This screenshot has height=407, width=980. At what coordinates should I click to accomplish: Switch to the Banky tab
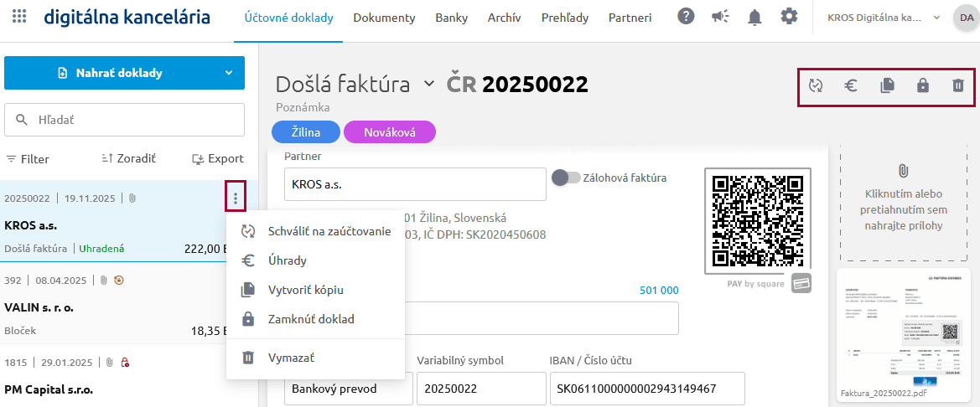coord(451,18)
